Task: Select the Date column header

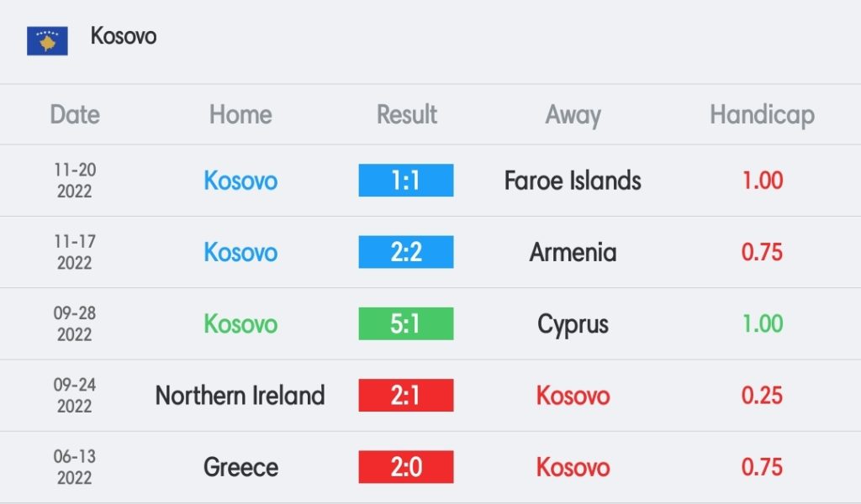Action: click(75, 114)
